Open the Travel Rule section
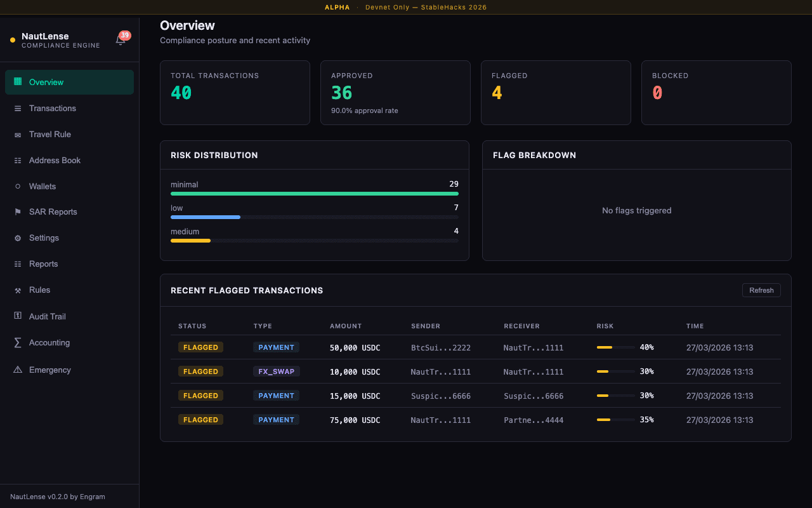This screenshot has width=812, height=508. 18,134
